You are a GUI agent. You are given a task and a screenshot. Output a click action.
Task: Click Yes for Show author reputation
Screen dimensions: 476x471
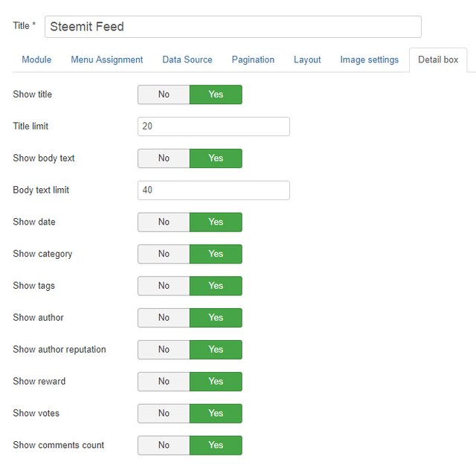point(216,350)
